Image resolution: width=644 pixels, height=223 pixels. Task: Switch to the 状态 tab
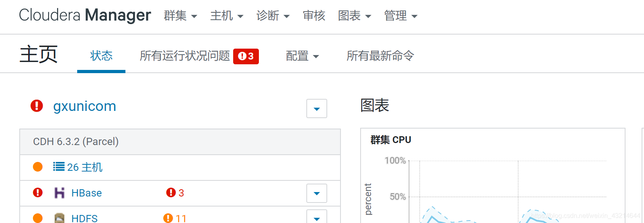click(101, 56)
